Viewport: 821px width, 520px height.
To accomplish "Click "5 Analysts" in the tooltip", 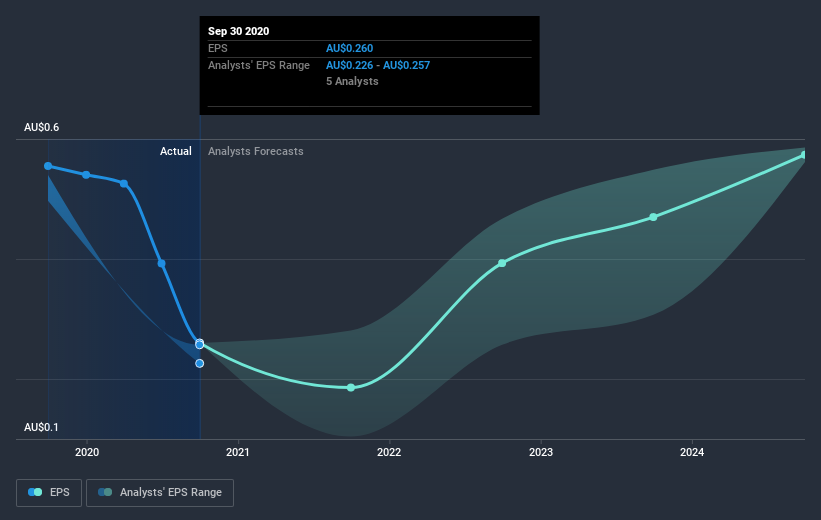I will click(x=352, y=81).
